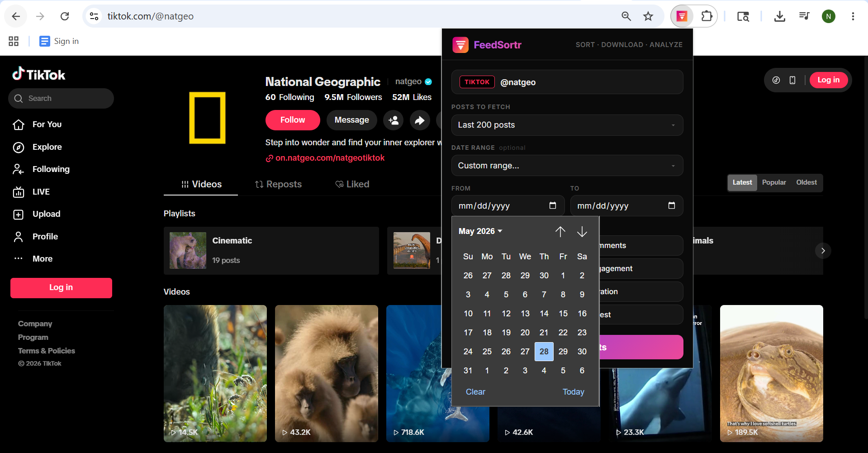Open the Following feed
The image size is (868, 453).
[x=51, y=169]
